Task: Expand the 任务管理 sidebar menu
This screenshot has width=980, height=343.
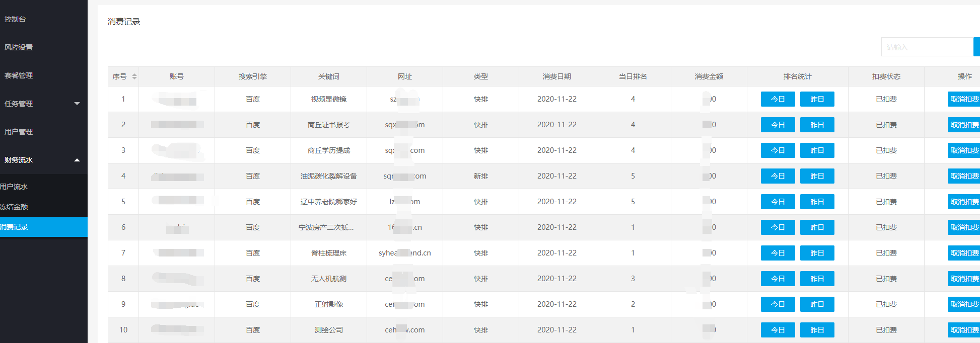Action: pyautogui.click(x=43, y=104)
